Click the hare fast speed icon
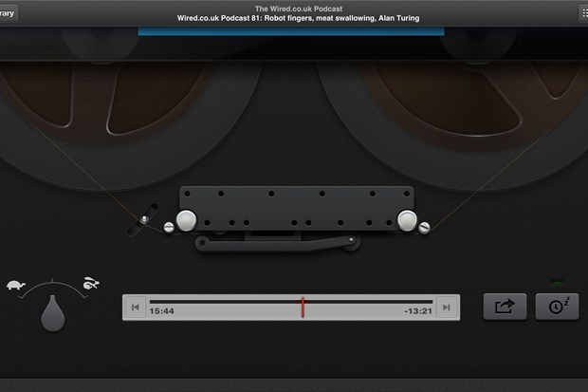This screenshot has width=588, height=392. coord(91,283)
